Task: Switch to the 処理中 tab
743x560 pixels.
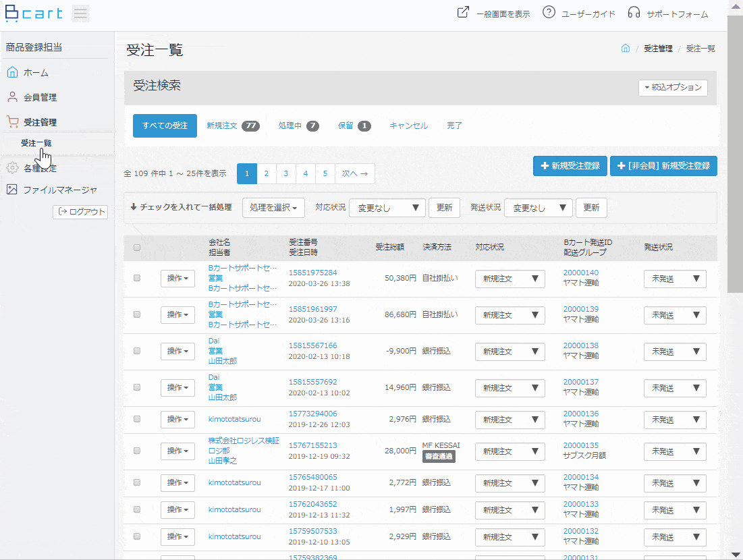Action: (x=298, y=125)
